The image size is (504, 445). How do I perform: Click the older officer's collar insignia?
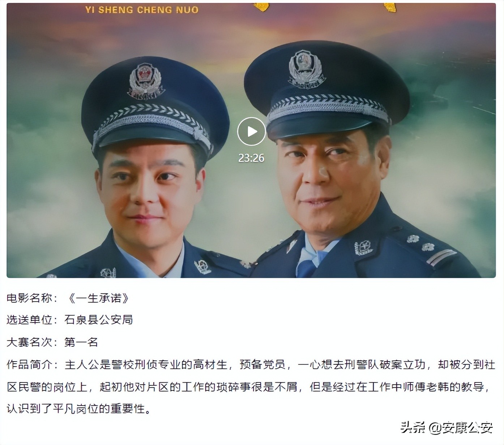[364, 248]
